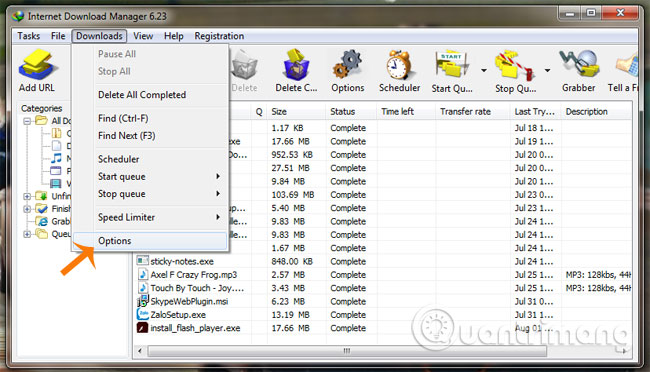
Task: Expand the Queues tree node
Action: click(x=27, y=234)
